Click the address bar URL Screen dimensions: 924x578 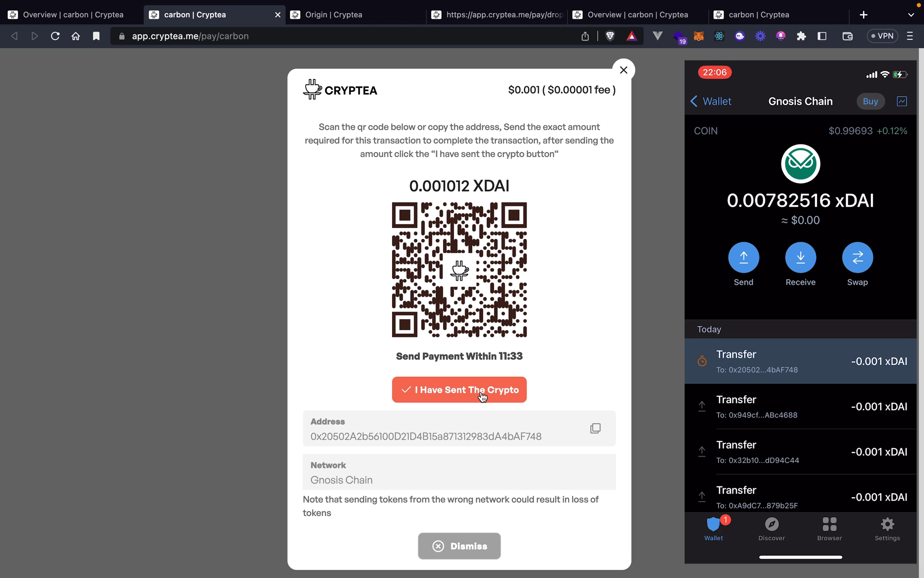point(190,36)
